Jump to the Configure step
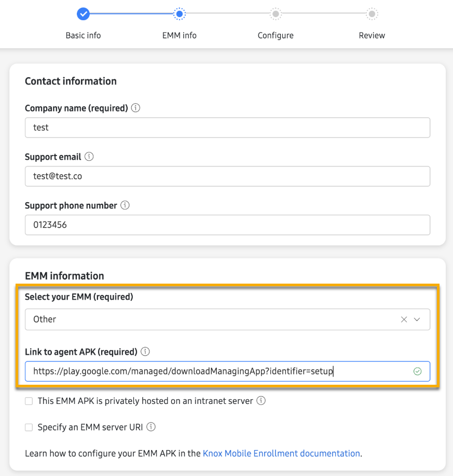The width and height of the screenshot is (453, 476). pyautogui.click(x=276, y=15)
